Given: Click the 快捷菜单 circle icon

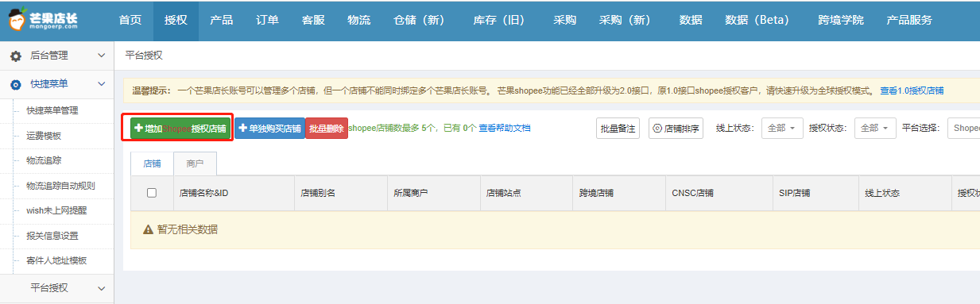Looking at the screenshot, I should [x=16, y=84].
